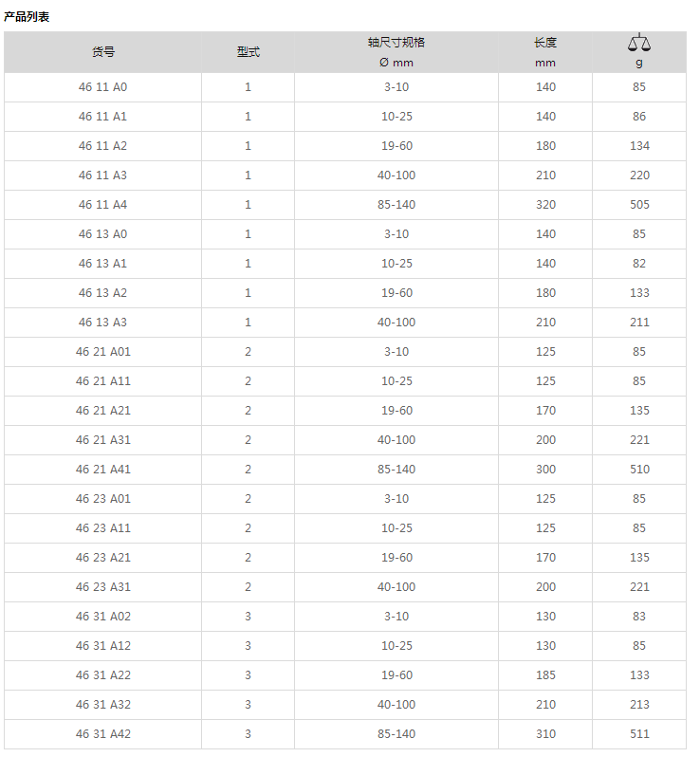Click the weight scale icon in header
Screen dimensions: 700x757
point(639,43)
